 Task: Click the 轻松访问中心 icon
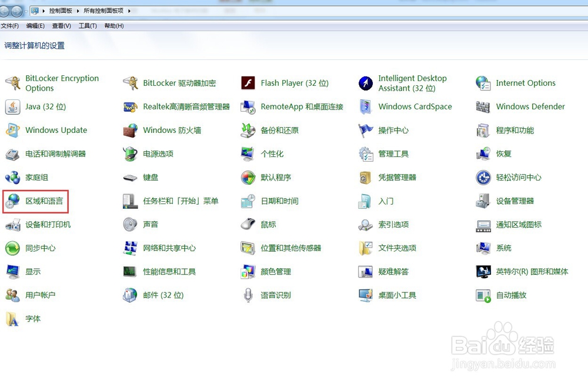click(483, 178)
